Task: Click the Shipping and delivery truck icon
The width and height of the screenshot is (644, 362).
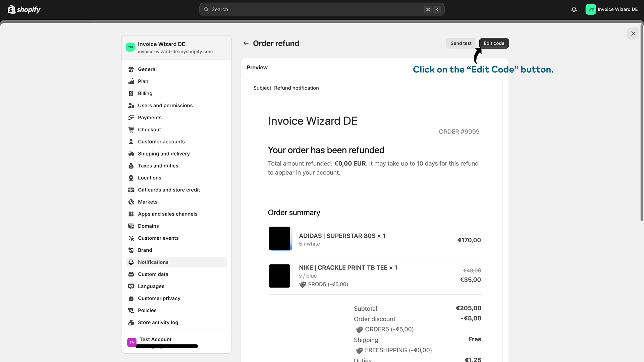Action: tap(131, 154)
